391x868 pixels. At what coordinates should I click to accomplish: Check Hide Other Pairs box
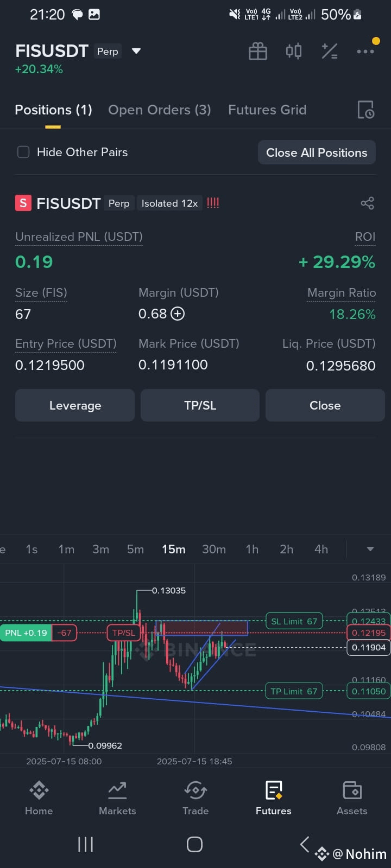point(23,152)
